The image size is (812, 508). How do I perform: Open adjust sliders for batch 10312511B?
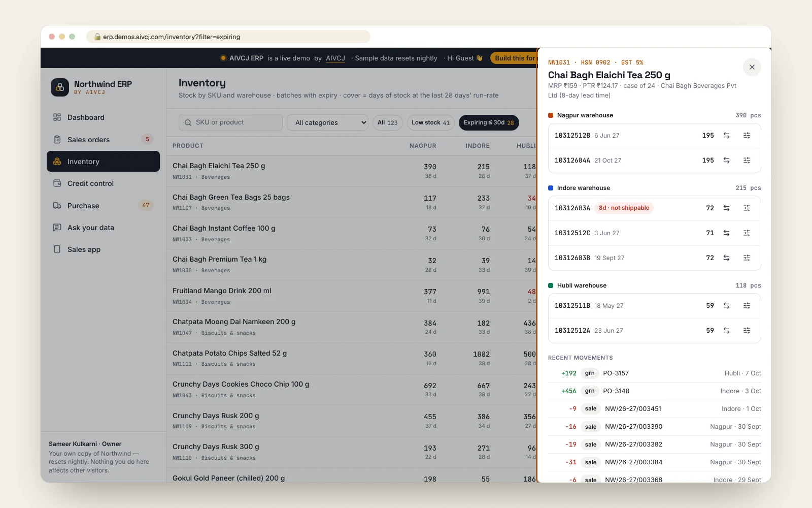pyautogui.click(x=747, y=306)
